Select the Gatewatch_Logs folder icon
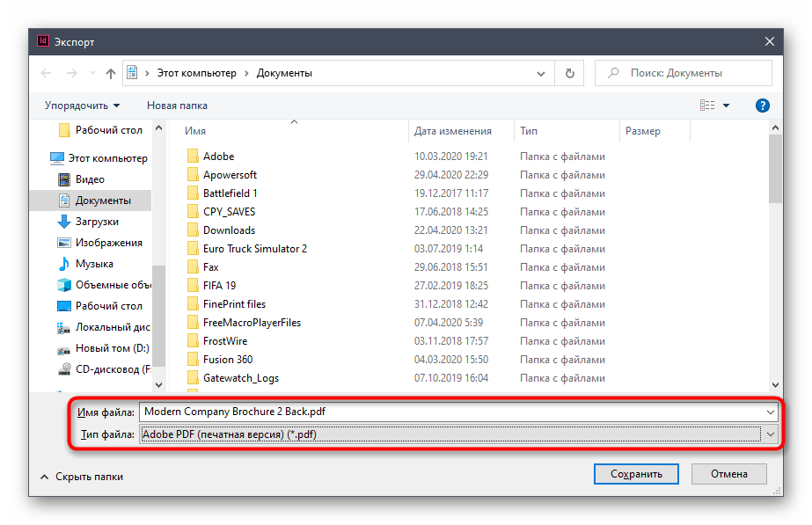This screenshot has width=812, height=525. 193,378
